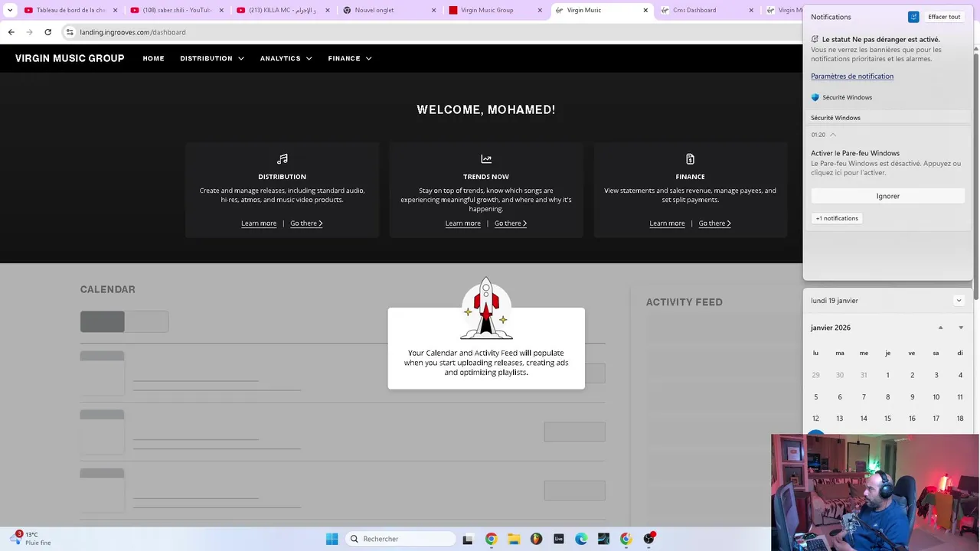The width and height of the screenshot is (980, 551).
Task: Switch to the KILLA MC YouTube tab
Action: (x=282, y=10)
